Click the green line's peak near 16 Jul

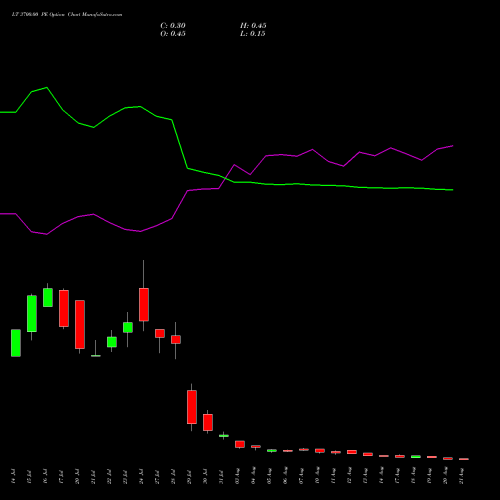pyautogui.click(x=47, y=88)
